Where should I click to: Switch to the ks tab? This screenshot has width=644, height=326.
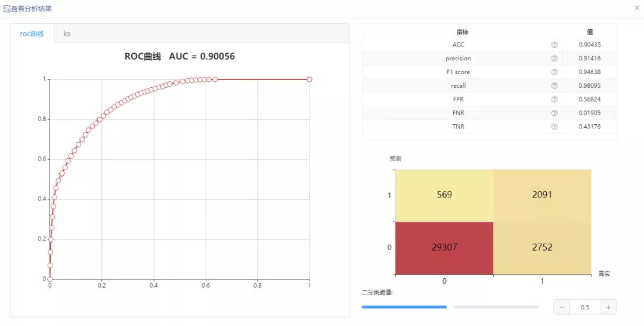click(x=67, y=33)
